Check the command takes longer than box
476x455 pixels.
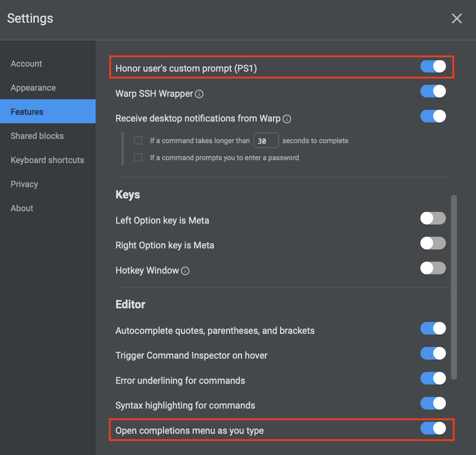pos(138,140)
